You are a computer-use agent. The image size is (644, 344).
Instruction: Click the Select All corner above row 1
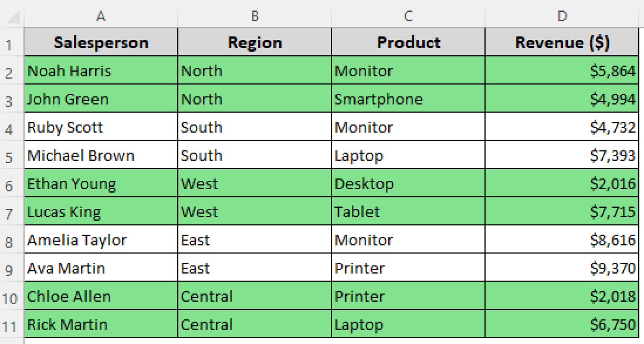click(x=11, y=16)
